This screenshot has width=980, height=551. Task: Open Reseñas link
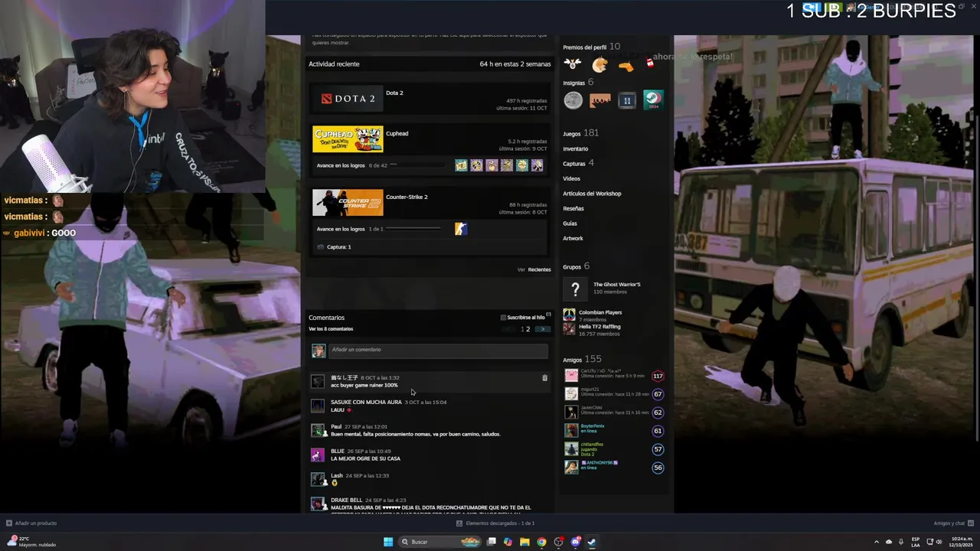coord(573,208)
